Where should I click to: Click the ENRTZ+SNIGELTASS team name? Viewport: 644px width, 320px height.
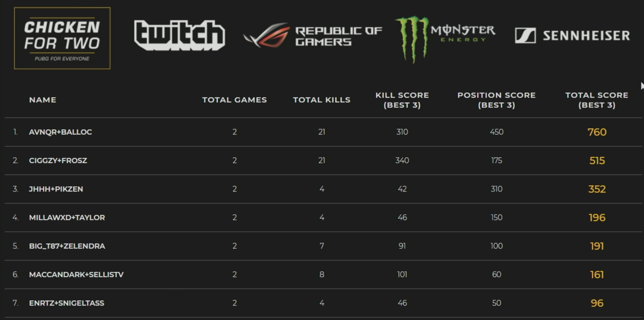67,303
